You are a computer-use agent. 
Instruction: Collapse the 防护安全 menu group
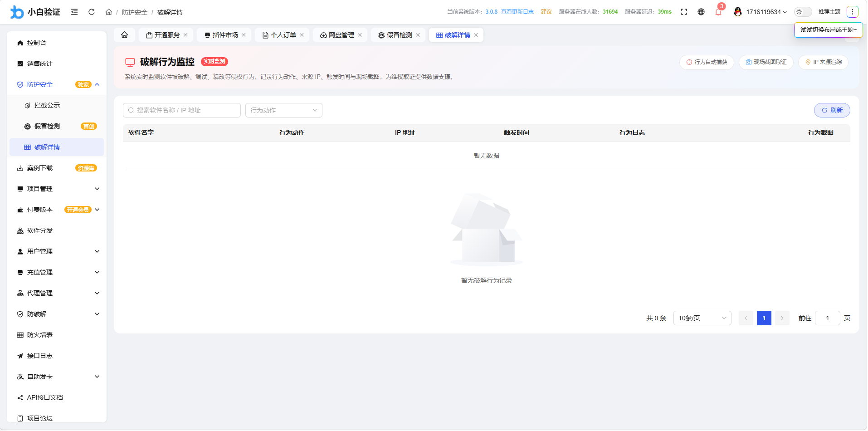[x=57, y=84]
